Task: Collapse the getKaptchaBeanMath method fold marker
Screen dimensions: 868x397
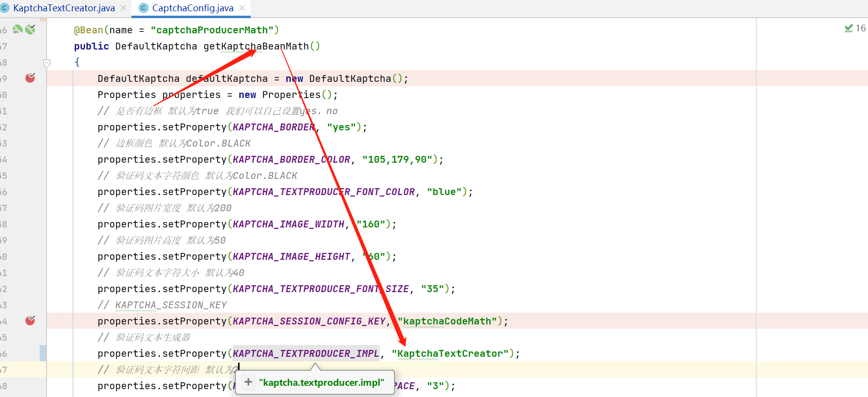Action: (47, 63)
